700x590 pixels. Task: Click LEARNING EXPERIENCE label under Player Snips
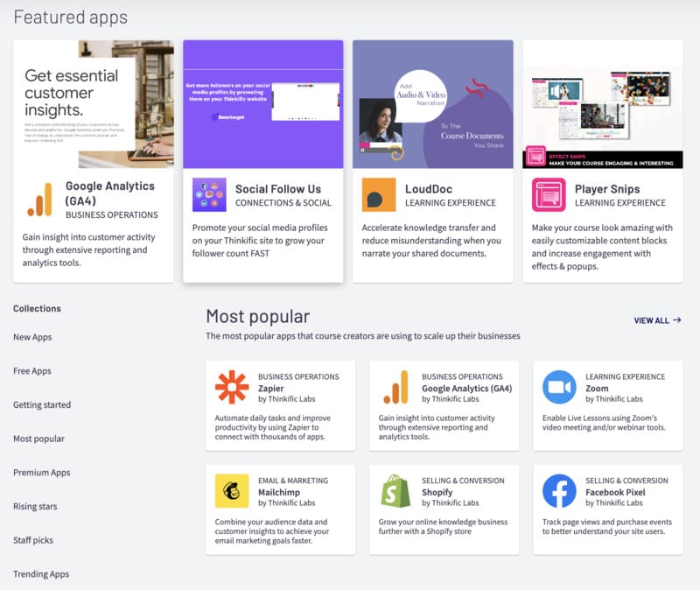pyautogui.click(x=620, y=203)
